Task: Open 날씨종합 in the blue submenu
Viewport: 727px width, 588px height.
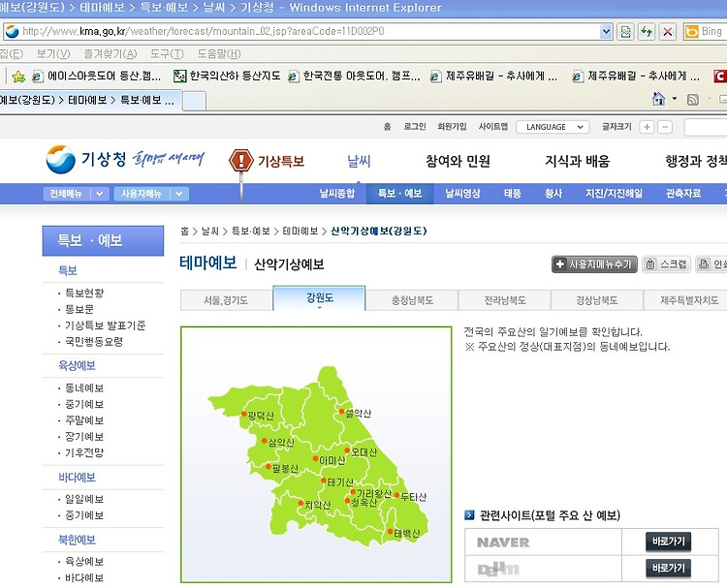Action: 337,193
